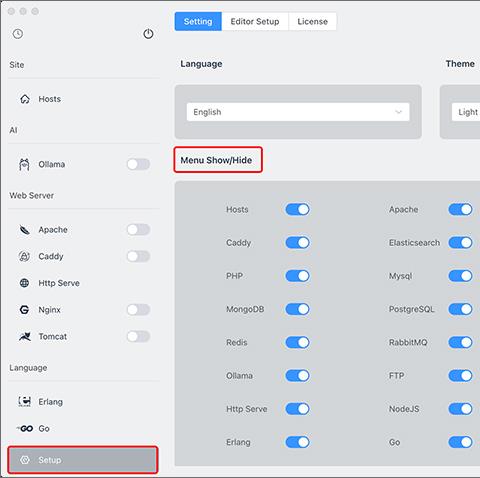
Task: Open the Light theme dropdown
Action: pos(466,112)
